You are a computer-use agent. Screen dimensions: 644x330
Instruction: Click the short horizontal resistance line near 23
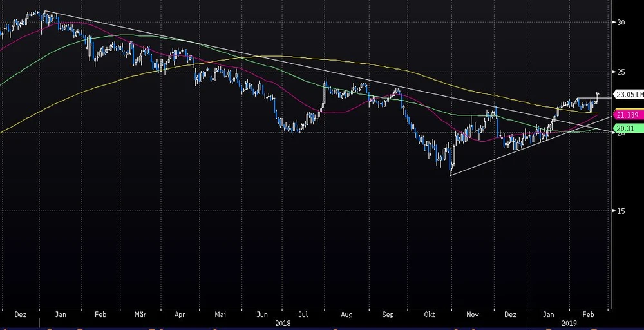point(586,98)
